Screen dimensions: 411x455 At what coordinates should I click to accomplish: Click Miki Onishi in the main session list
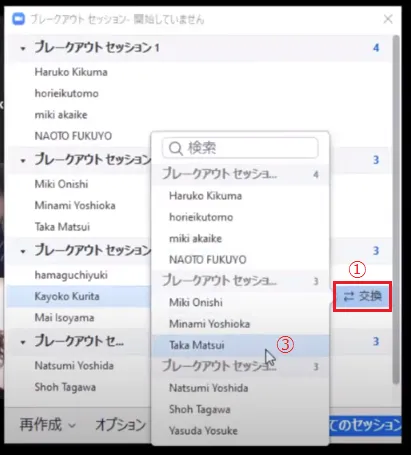(61, 184)
